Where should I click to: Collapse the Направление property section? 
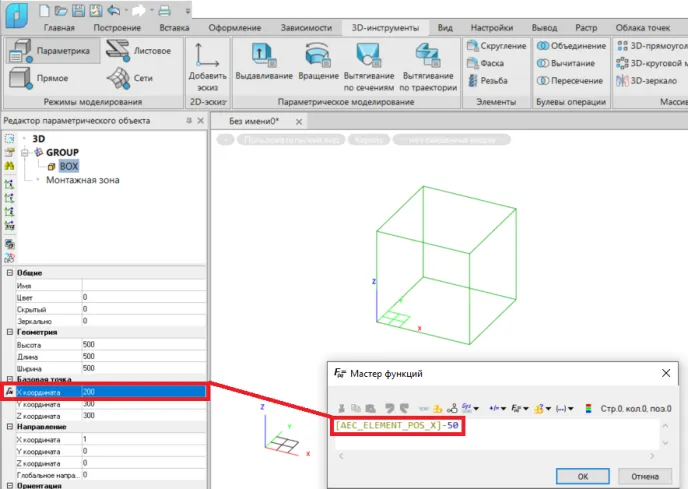(x=9, y=426)
